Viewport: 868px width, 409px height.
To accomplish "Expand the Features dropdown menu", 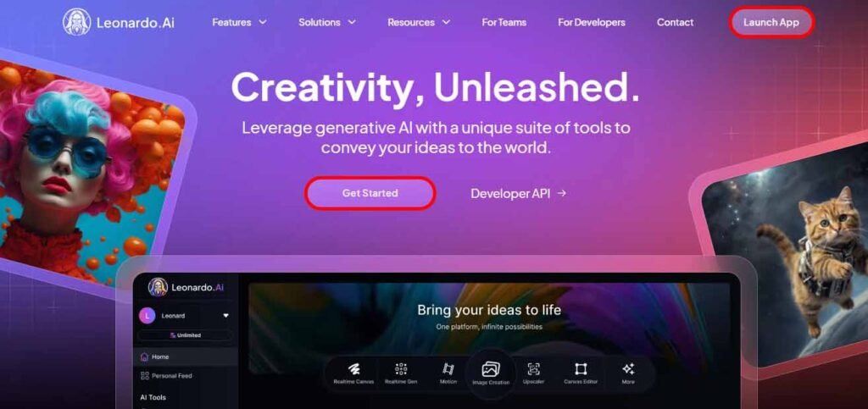I will point(239,23).
